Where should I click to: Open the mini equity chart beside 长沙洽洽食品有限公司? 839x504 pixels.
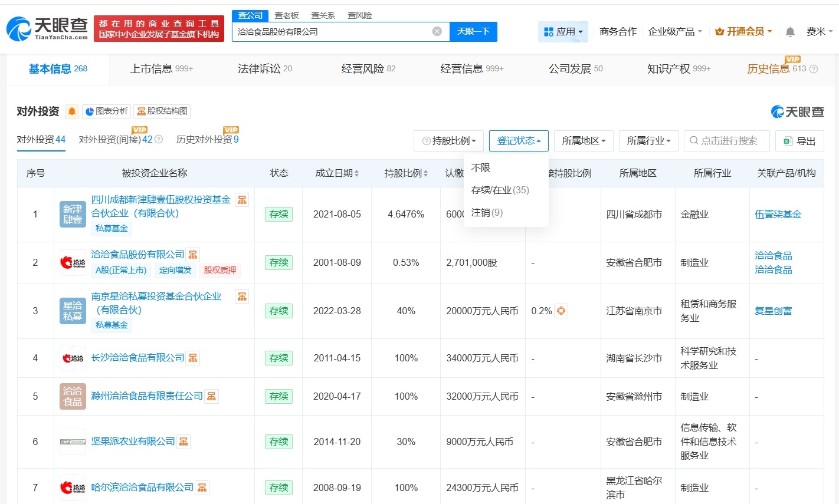[192, 358]
